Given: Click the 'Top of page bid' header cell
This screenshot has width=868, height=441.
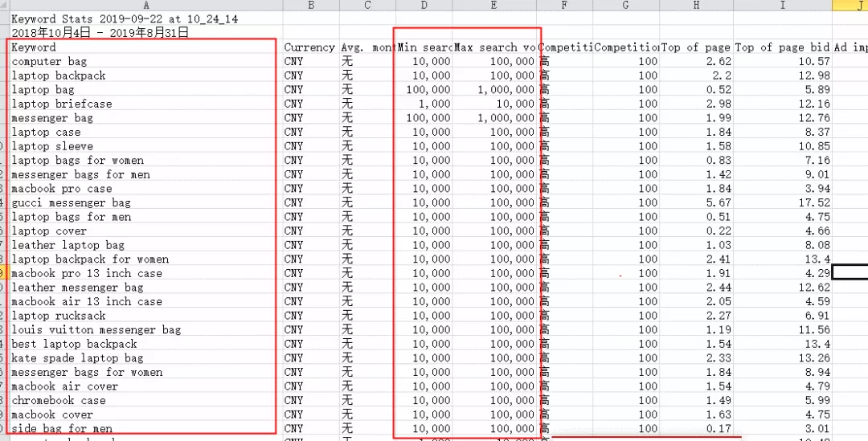Looking at the screenshot, I should (x=783, y=47).
